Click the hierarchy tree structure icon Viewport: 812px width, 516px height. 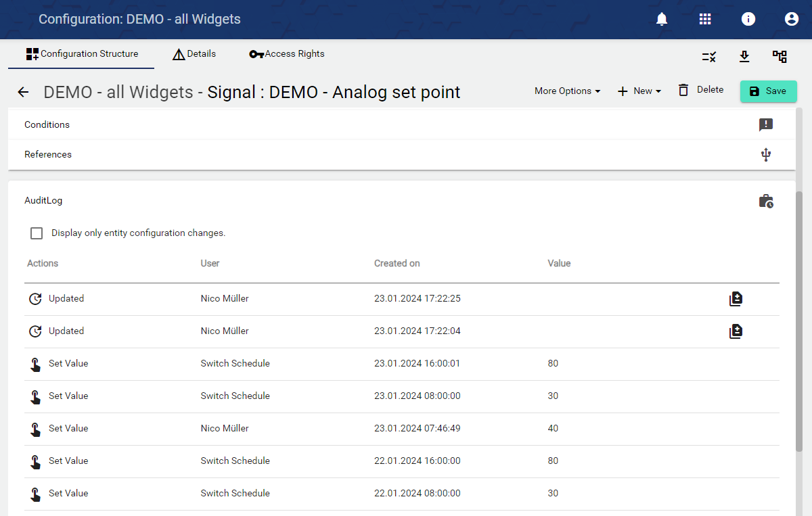click(x=780, y=57)
